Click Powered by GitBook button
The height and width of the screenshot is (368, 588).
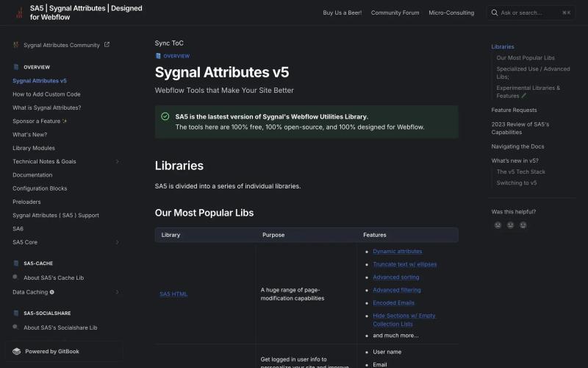64,352
